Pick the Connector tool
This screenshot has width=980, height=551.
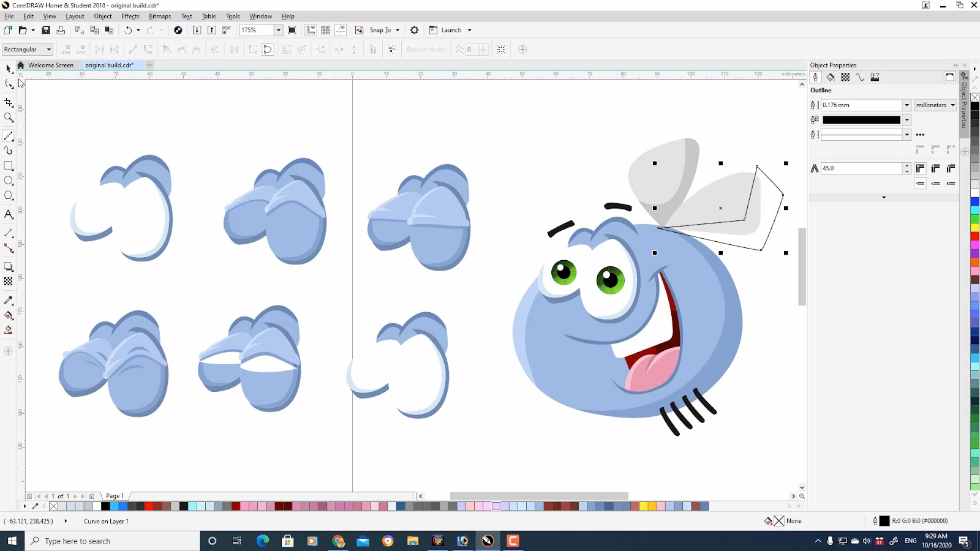click(9, 248)
